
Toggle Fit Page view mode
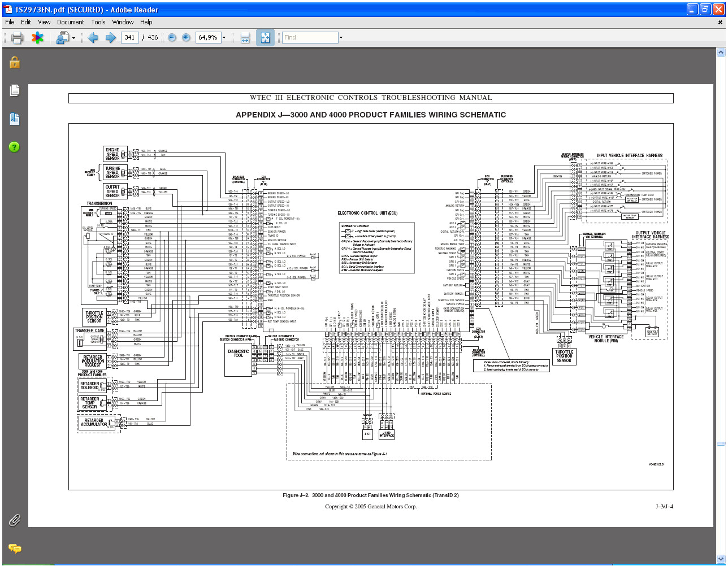(265, 37)
